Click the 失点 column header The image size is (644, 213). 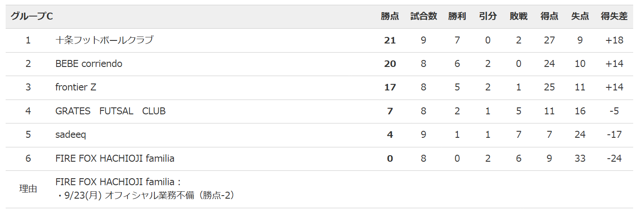click(x=580, y=17)
